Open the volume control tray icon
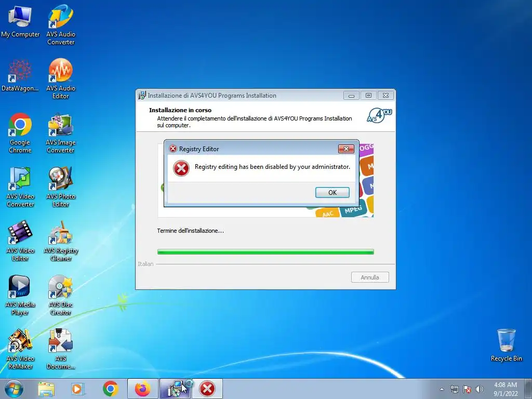This screenshot has height=399, width=532. (x=480, y=389)
